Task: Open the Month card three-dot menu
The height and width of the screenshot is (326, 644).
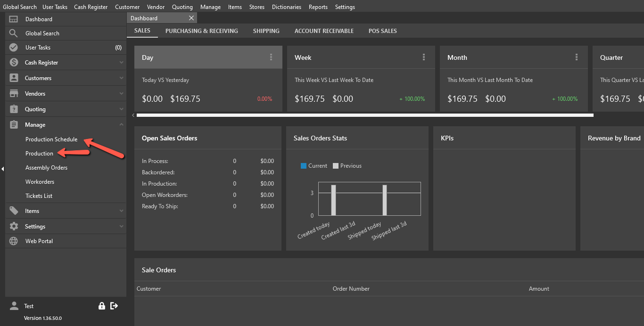Action: [x=577, y=57]
